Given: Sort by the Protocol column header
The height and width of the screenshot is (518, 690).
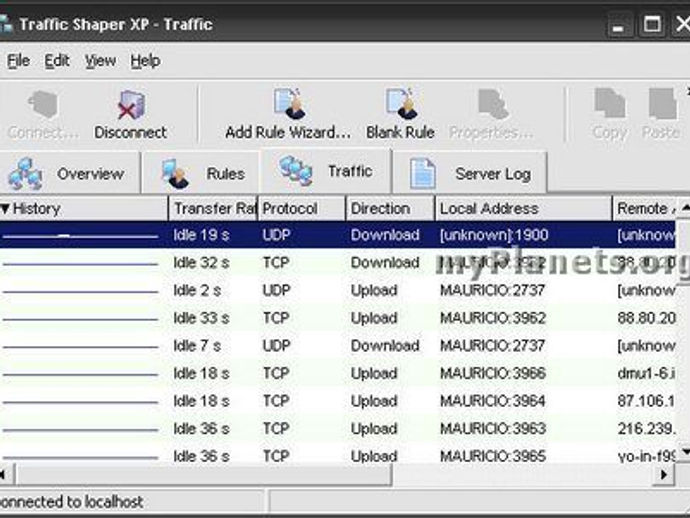Looking at the screenshot, I should click(x=302, y=209).
